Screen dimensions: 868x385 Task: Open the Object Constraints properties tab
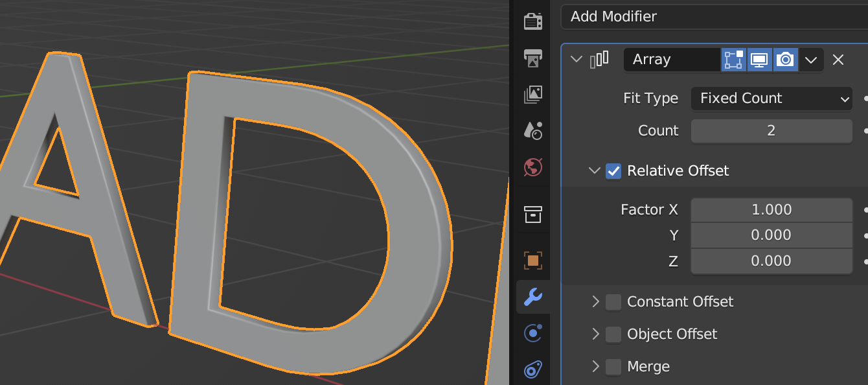[532, 369]
